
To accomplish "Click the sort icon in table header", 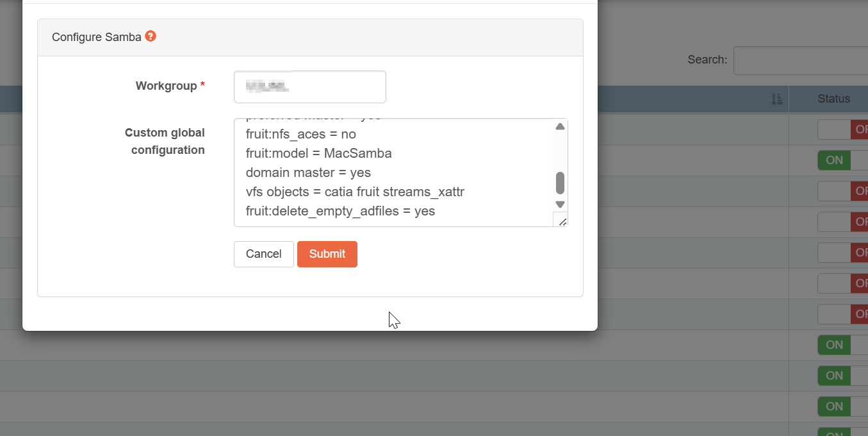I will coord(776,99).
